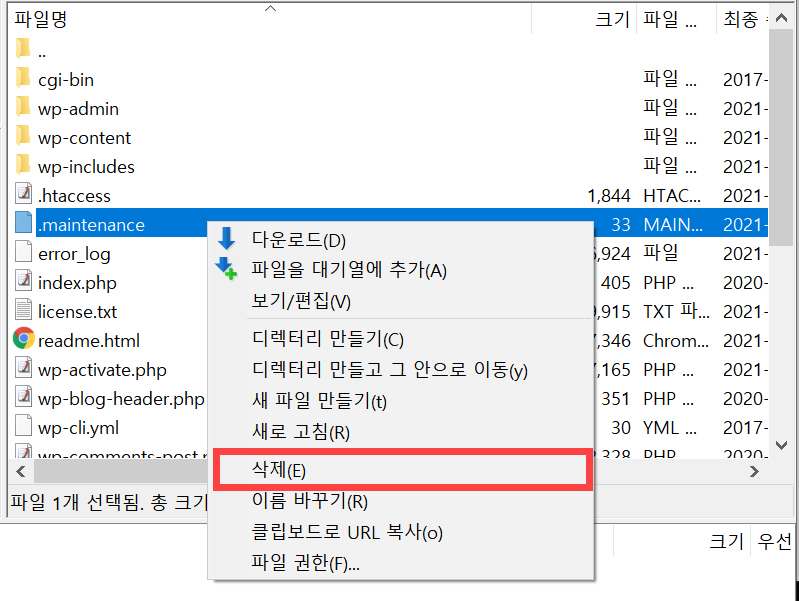The width and height of the screenshot is (799, 601).
Task: Click the error_log file icon
Action: tap(23, 251)
